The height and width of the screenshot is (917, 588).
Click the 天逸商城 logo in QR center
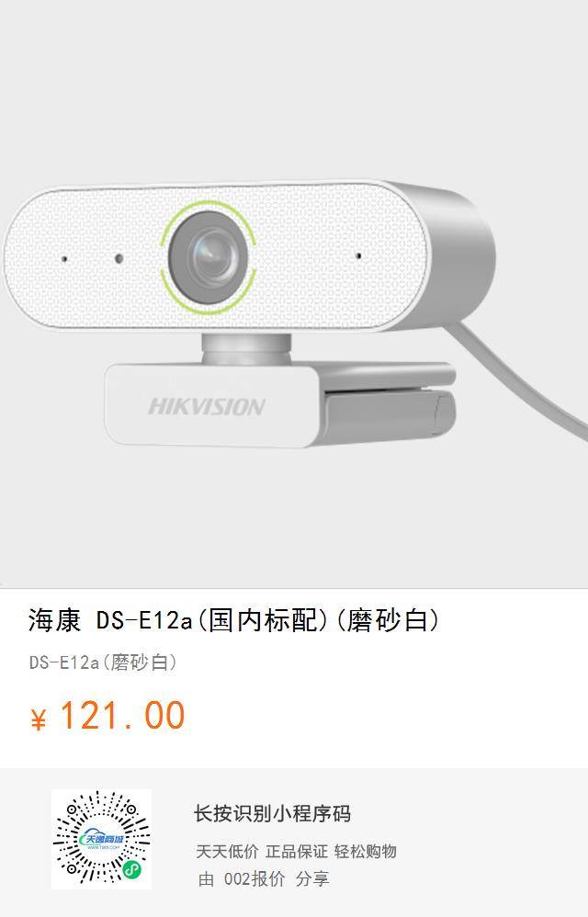[102, 839]
